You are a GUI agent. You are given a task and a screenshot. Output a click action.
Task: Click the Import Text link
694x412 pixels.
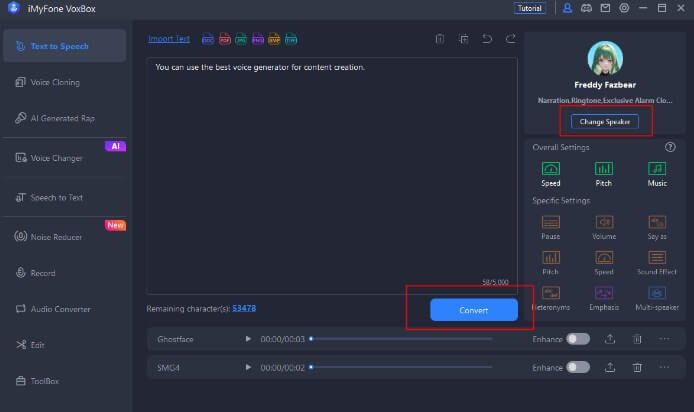(x=169, y=39)
